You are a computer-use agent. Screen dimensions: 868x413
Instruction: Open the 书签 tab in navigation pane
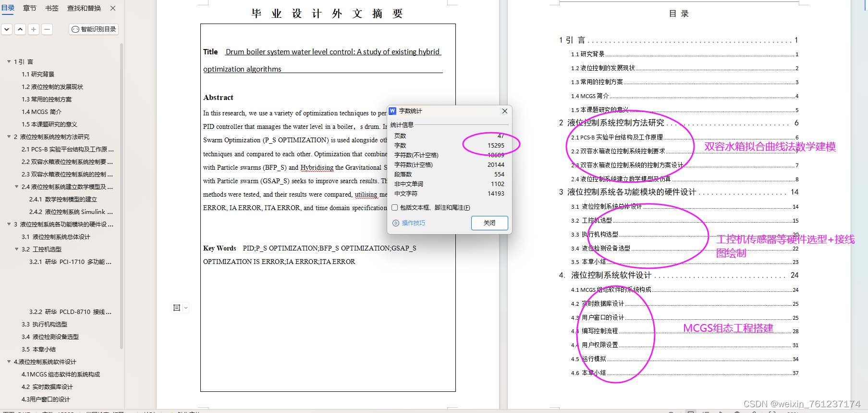click(52, 8)
